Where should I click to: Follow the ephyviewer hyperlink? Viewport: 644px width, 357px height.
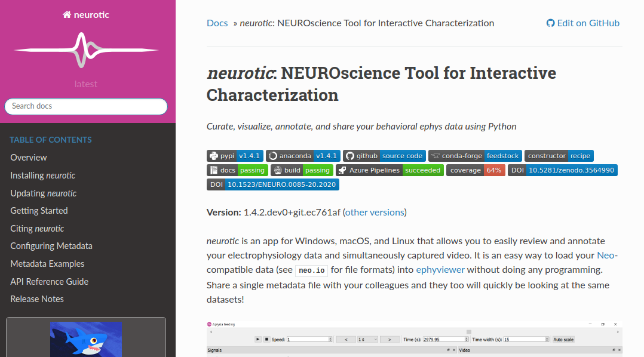coord(440,269)
